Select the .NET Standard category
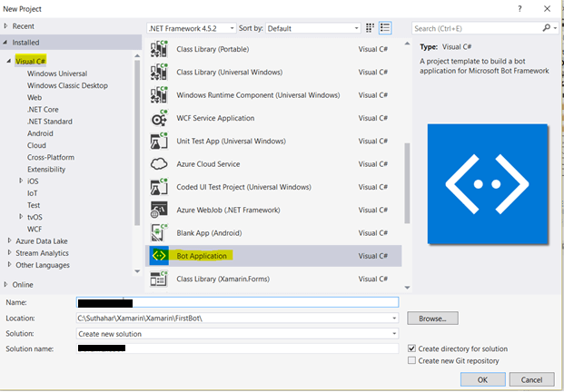 click(x=50, y=122)
